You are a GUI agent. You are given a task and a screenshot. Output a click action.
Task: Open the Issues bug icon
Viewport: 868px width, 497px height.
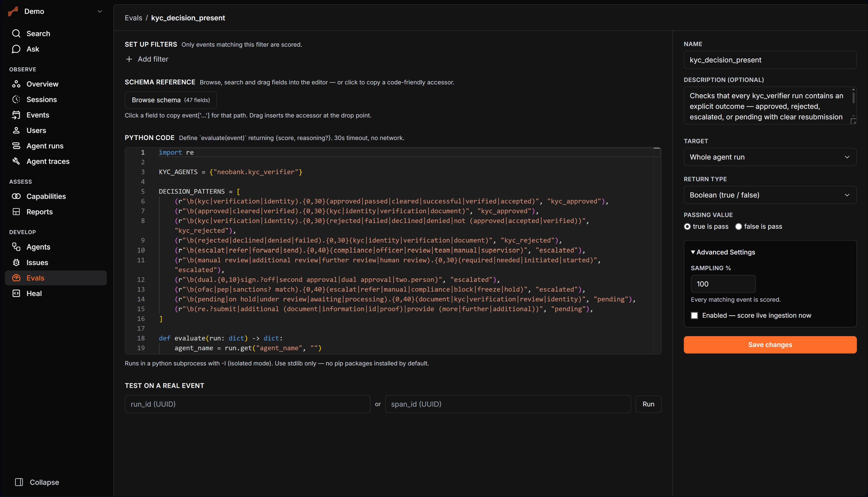tap(16, 263)
